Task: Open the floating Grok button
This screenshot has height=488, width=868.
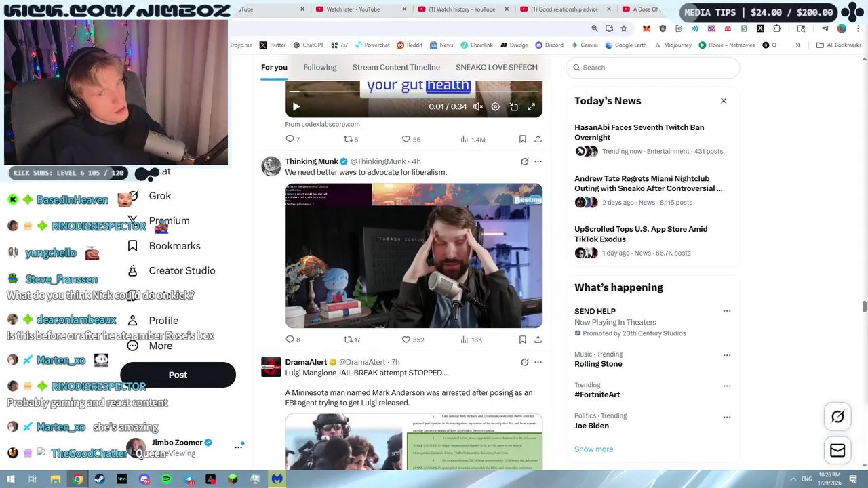Action: click(837, 417)
